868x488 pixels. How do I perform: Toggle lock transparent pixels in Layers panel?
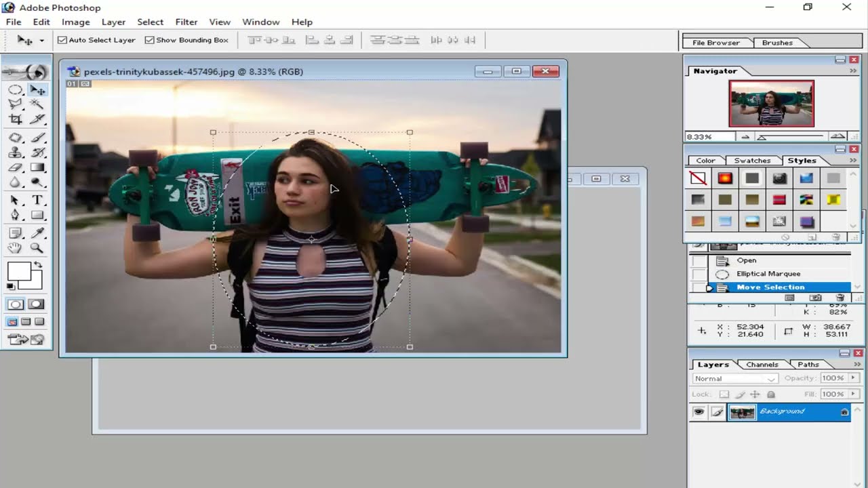pos(724,394)
